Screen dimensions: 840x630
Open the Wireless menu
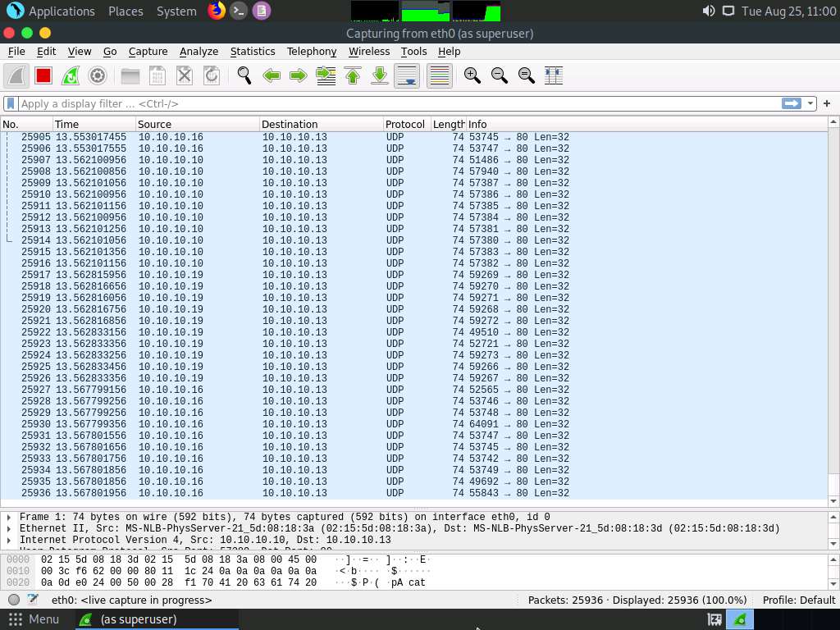click(x=369, y=52)
